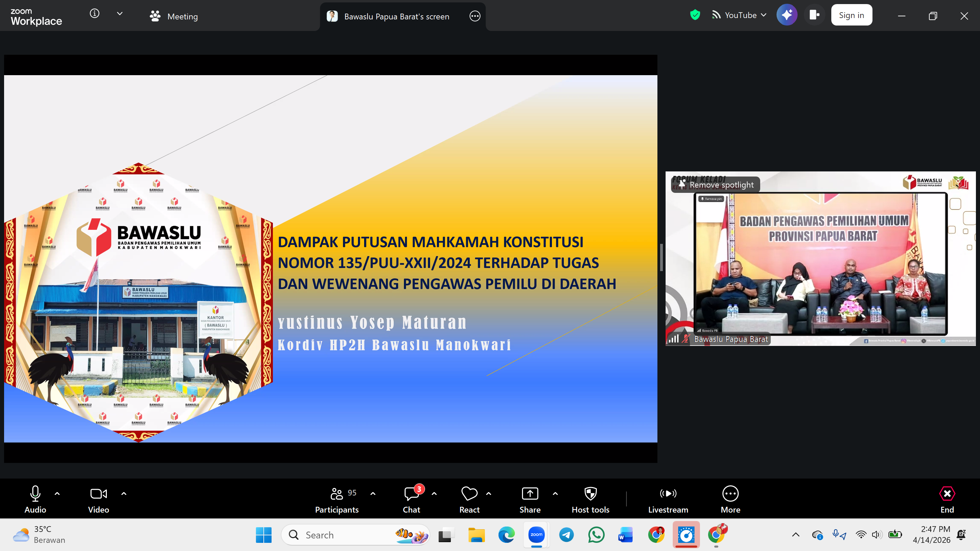This screenshot has width=980, height=551.
Task: End the meeting
Action: click(x=947, y=498)
